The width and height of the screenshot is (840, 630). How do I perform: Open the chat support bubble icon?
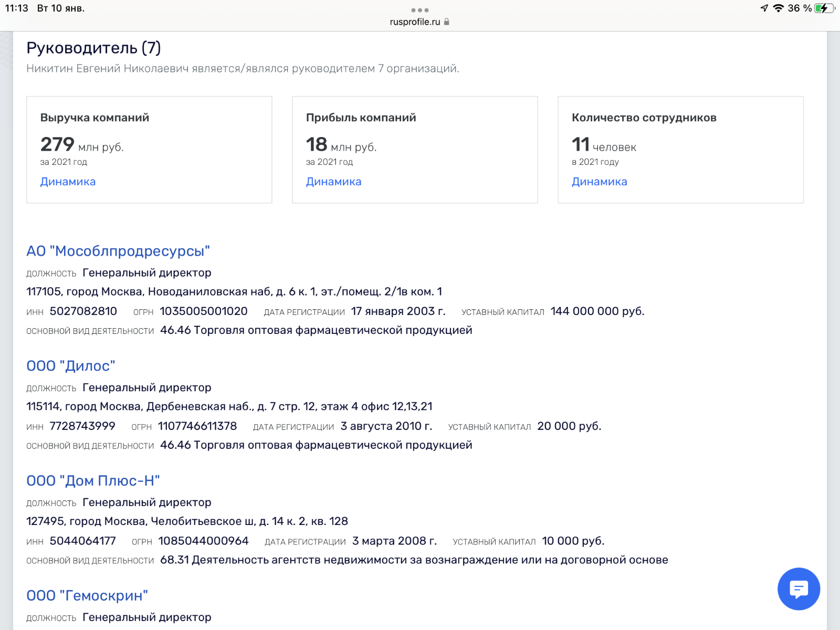tap(799, 589)
